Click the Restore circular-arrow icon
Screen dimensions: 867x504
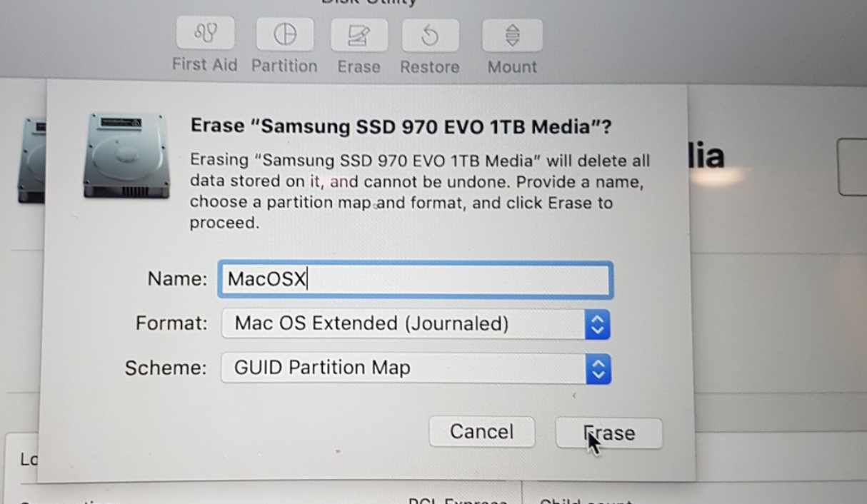click(x=430, y=35)
